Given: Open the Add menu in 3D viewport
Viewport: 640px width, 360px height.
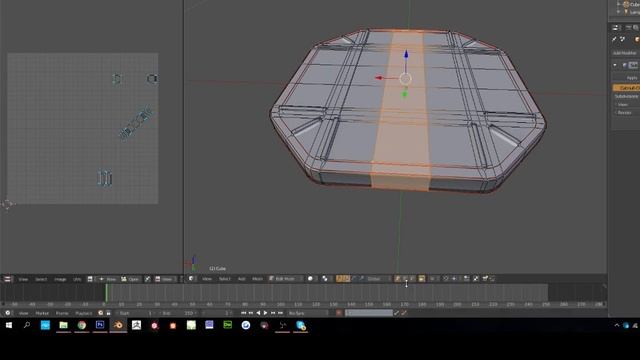Looking at the screenshot, I should [x=242, y=279].
